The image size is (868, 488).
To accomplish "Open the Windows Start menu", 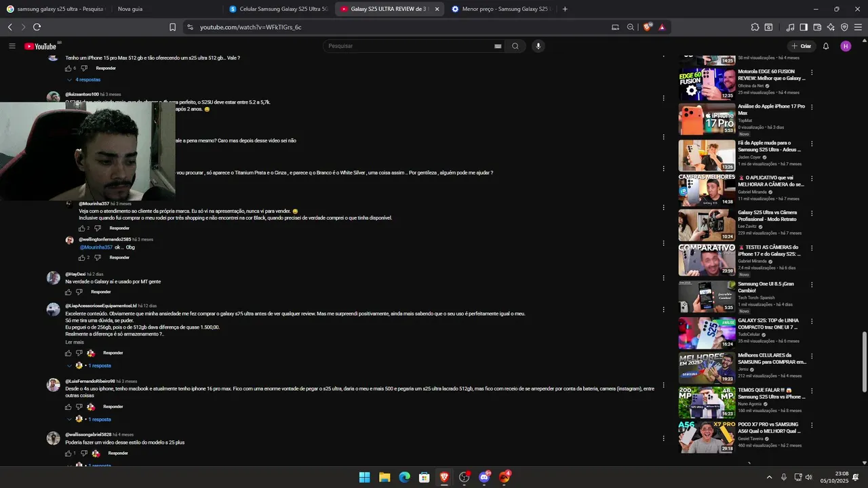I will pos(364,477).
